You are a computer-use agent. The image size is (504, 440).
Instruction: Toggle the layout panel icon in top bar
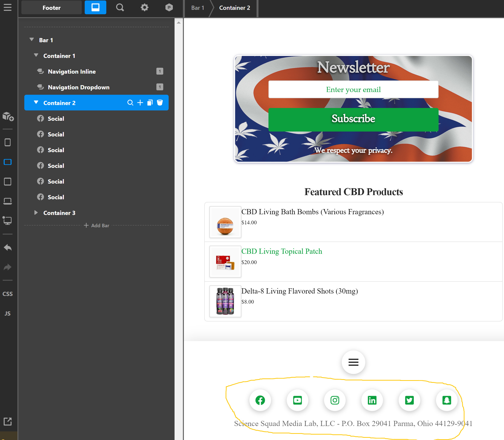[95, 7]
